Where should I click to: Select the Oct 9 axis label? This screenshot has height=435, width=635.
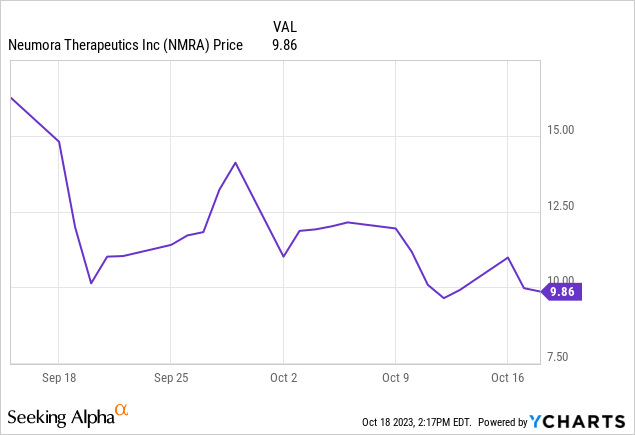(x=396, y=380)
